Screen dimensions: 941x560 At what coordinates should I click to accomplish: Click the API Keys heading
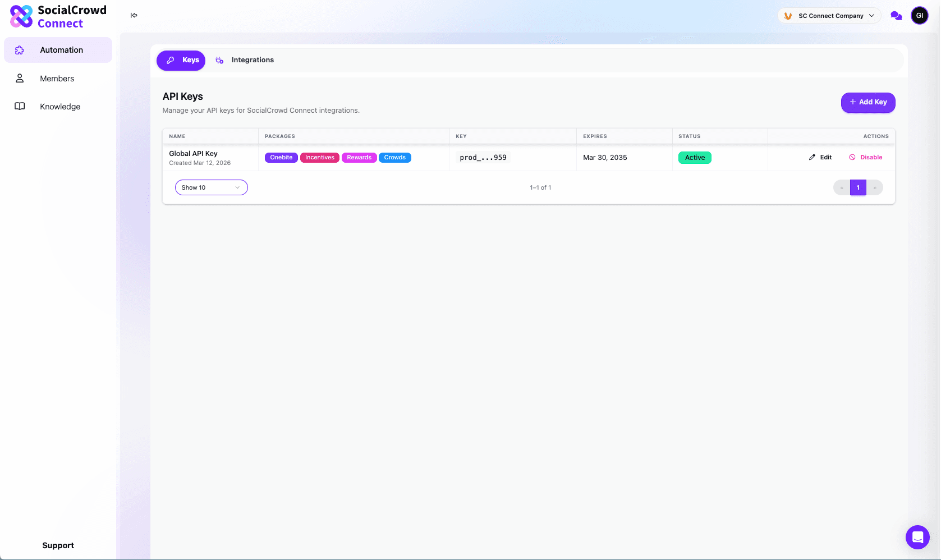tap(183, 97)
